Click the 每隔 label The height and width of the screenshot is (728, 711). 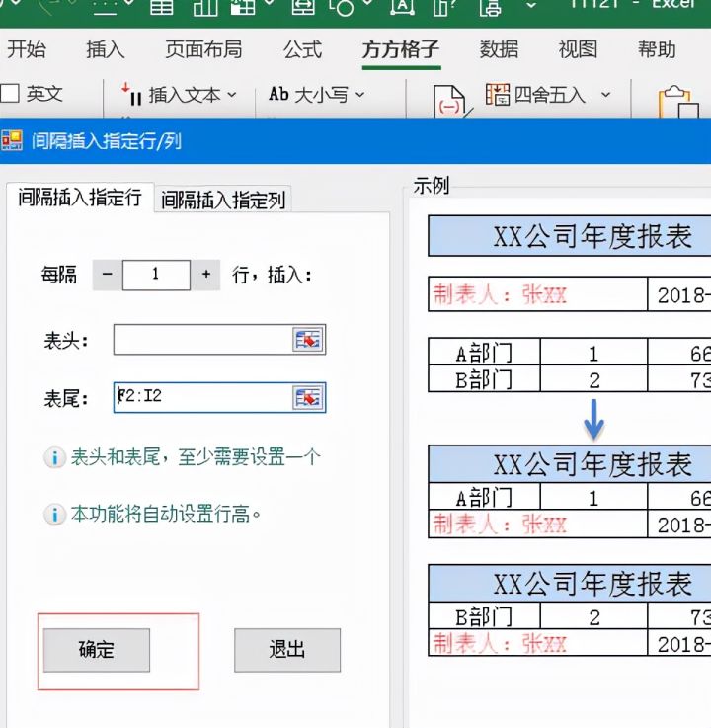(59, 275)
